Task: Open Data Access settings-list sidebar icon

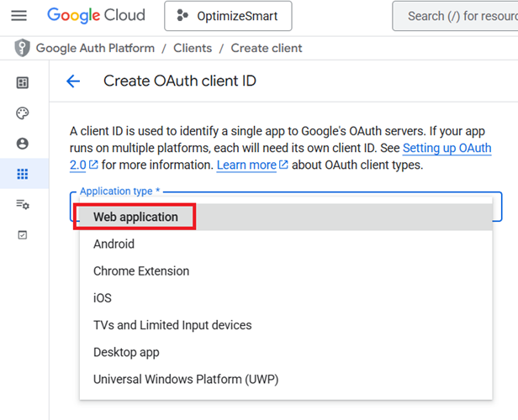Action: pos(23,205)
